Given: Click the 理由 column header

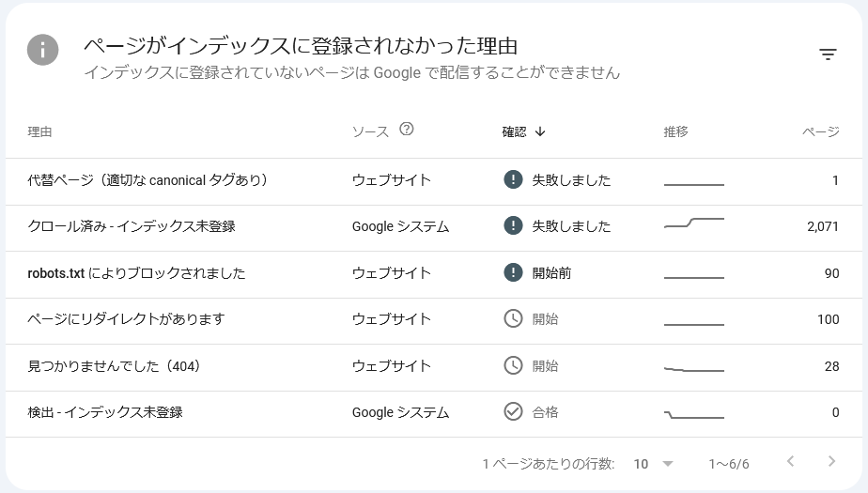Looking at the screenshot, I should (39, 131).
